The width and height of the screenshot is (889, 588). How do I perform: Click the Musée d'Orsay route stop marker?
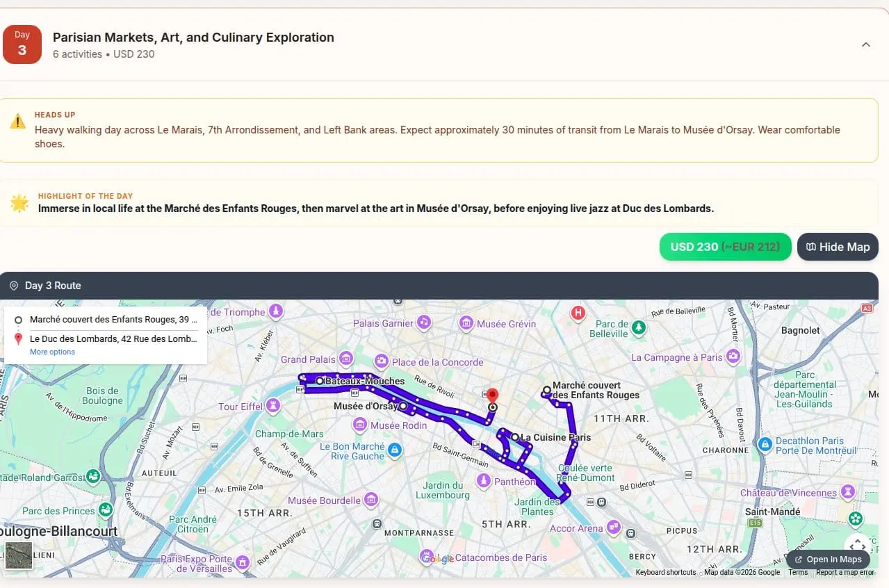[x=403, y=406]
